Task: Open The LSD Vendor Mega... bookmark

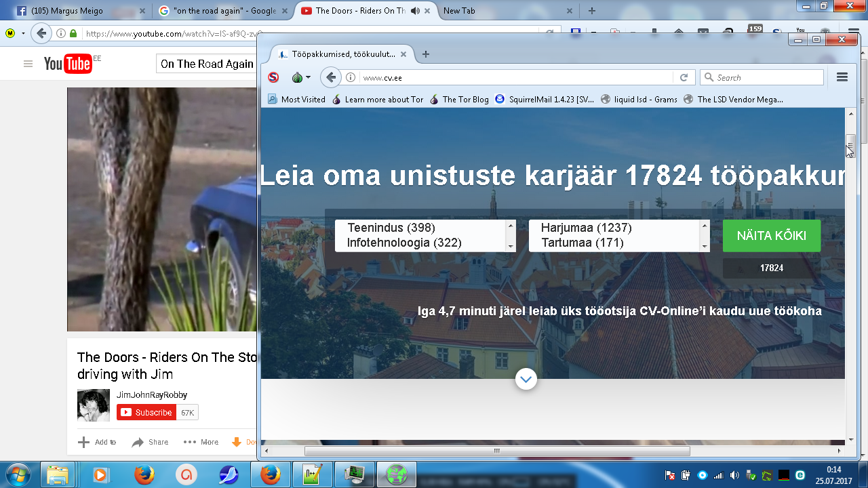Action: click(733, 99)
